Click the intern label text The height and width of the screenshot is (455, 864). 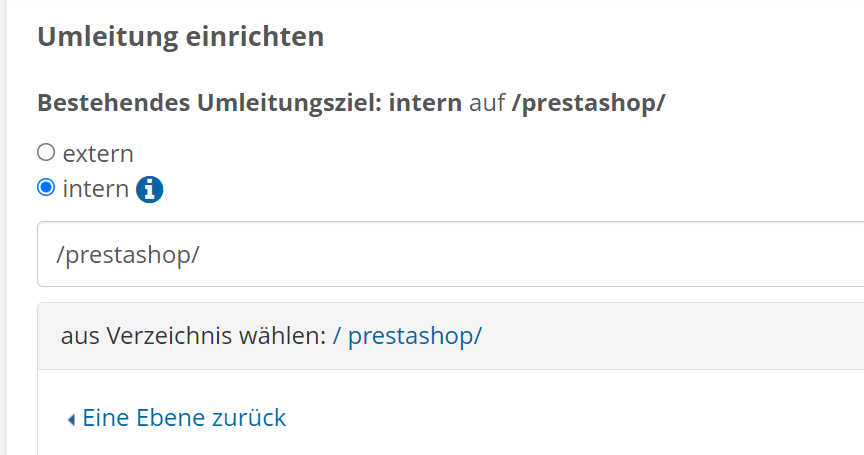click(x=95, y=188)
